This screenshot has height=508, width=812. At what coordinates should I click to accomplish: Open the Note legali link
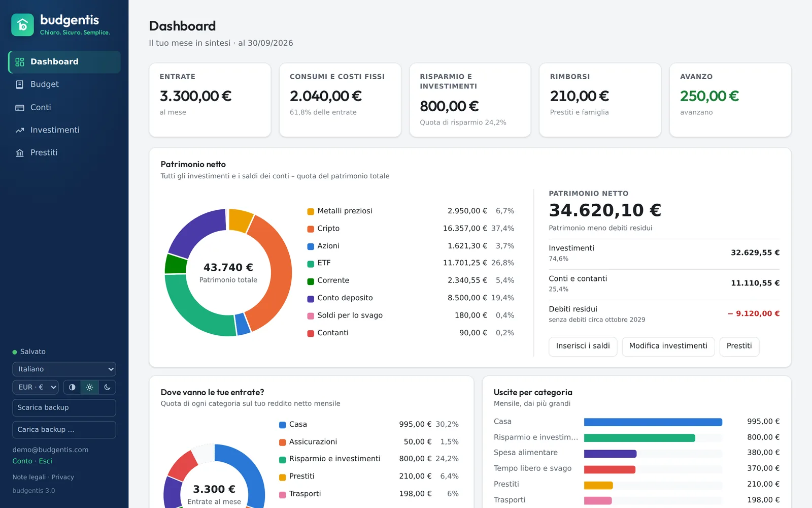point(29,477)
